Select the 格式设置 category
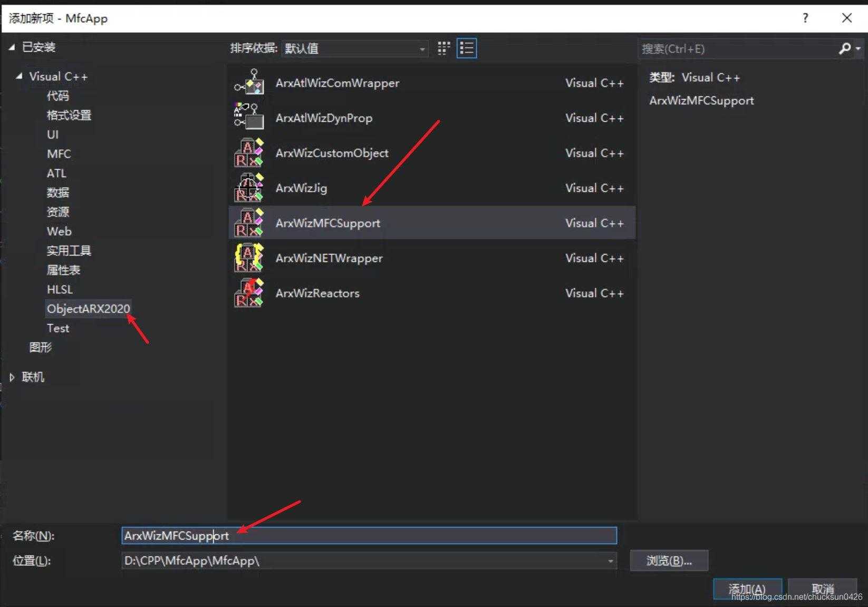 click(x=69, y=115)
